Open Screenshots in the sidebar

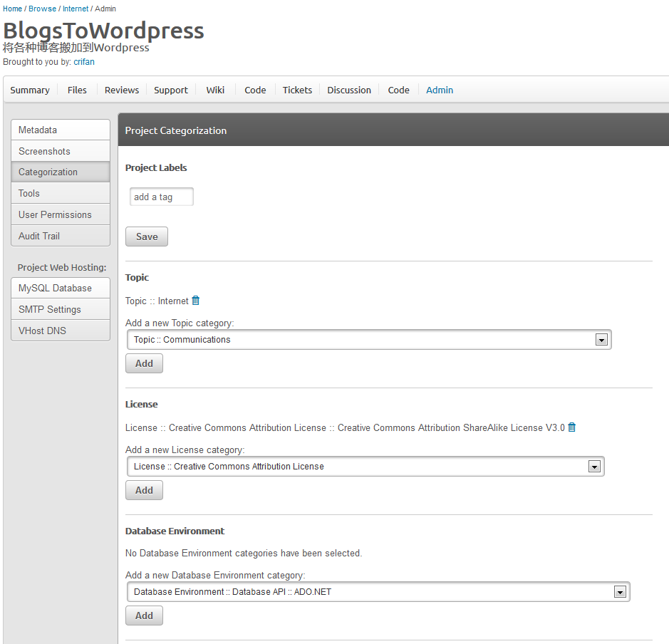pos(61,151)
